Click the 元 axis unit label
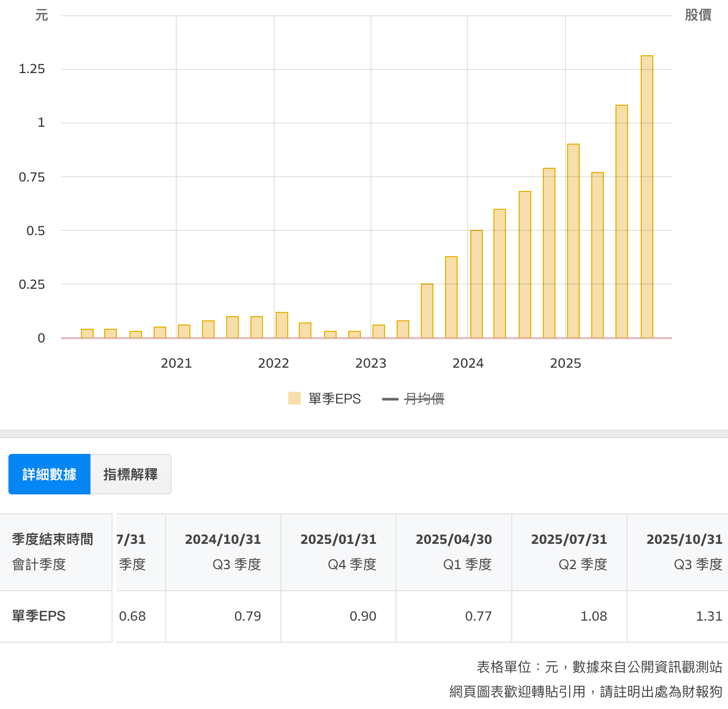728x709 pixels. [x=42, y=15]
